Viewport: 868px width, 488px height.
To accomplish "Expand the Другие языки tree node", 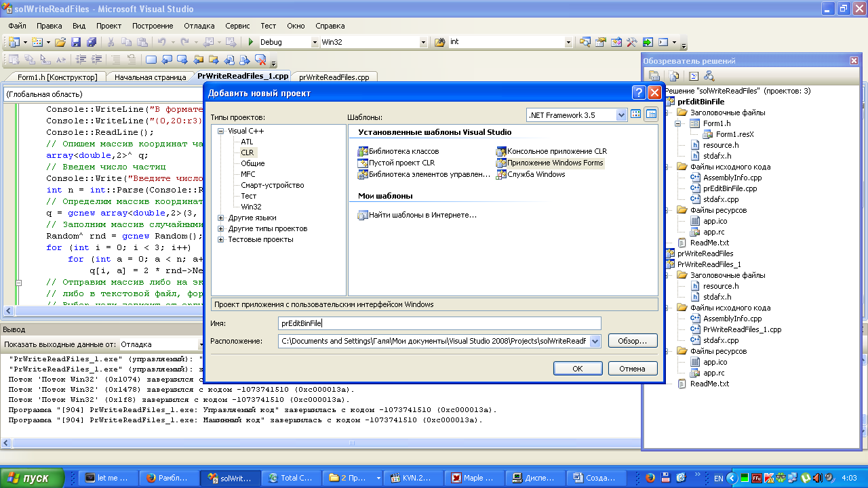I will click(x=221, y=218).
